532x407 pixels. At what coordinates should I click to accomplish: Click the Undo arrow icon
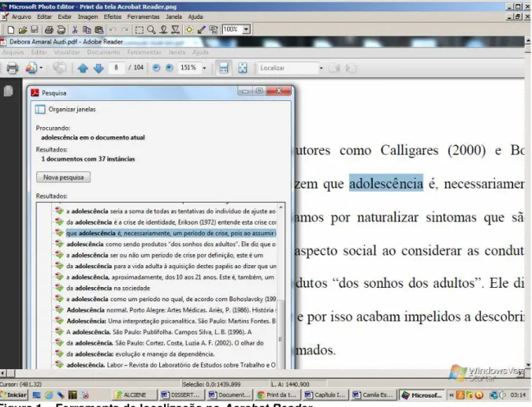(113, 30)
